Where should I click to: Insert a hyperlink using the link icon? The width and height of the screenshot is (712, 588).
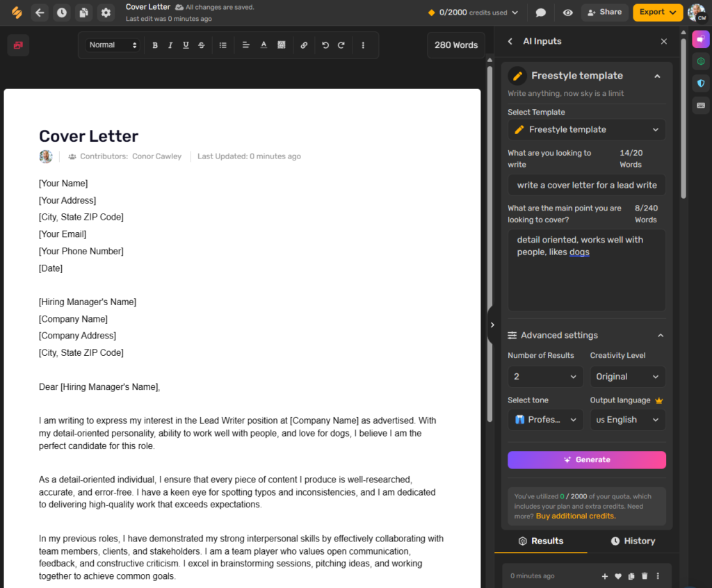click(304, 45)
